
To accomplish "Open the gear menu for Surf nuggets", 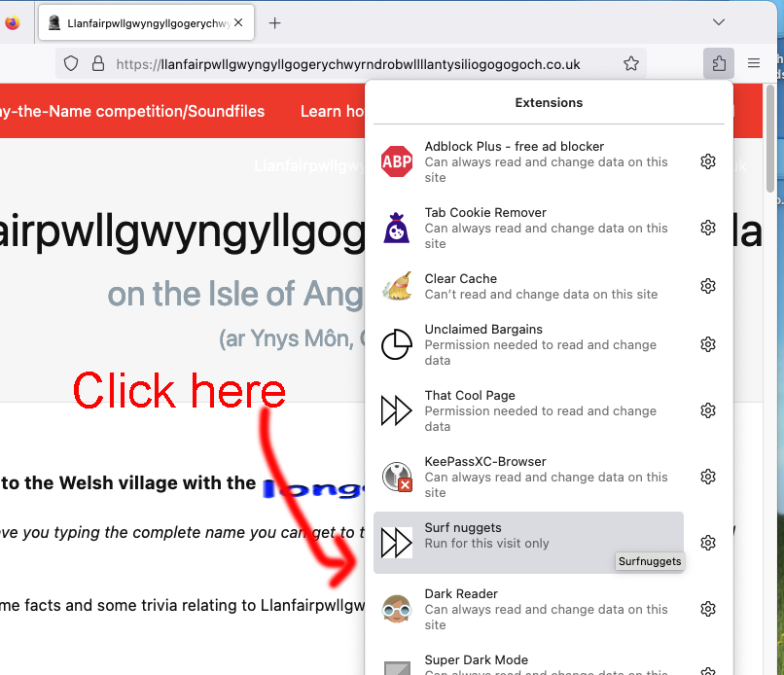I will [x=708, y=543].
